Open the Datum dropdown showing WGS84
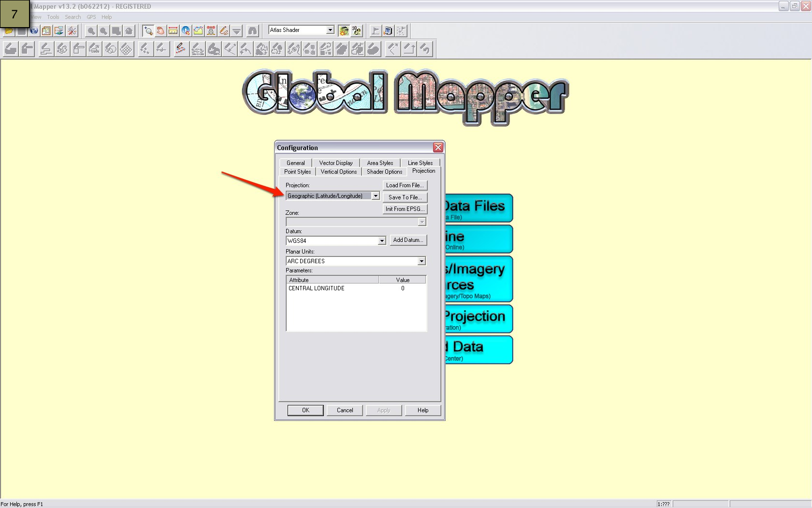This screenshot has width=812, height=508. point(382,240)
